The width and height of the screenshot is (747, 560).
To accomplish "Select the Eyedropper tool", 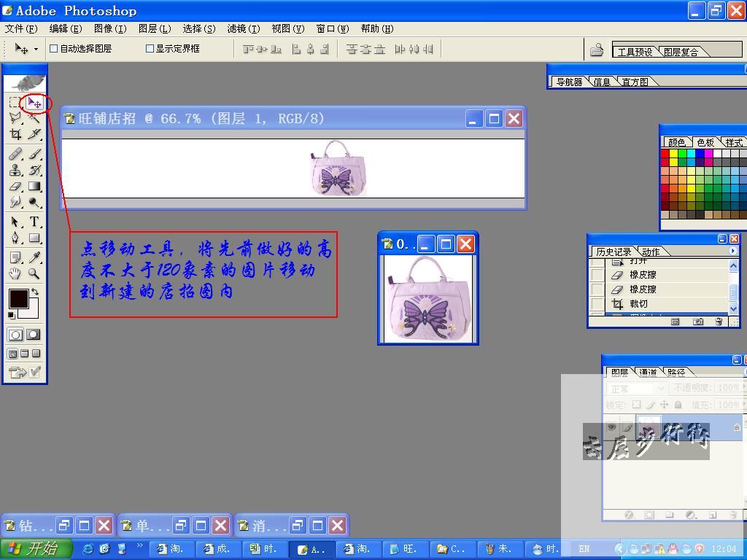I will (34, 257).
